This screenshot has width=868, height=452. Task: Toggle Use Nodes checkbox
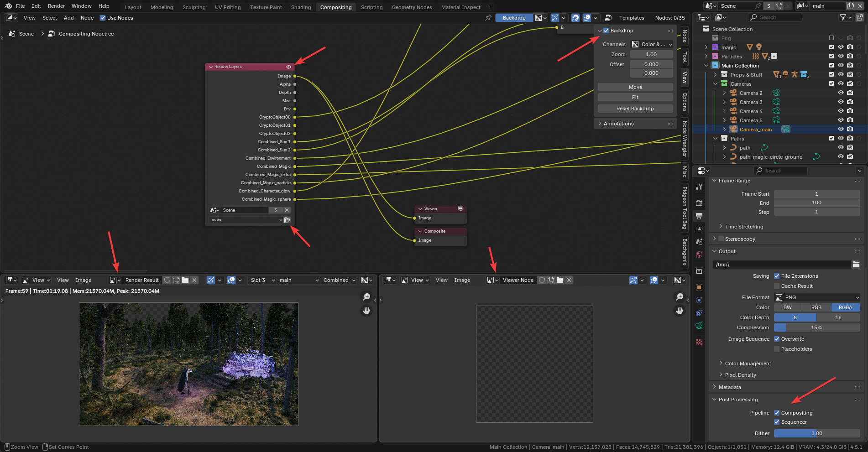pos(103,18)
